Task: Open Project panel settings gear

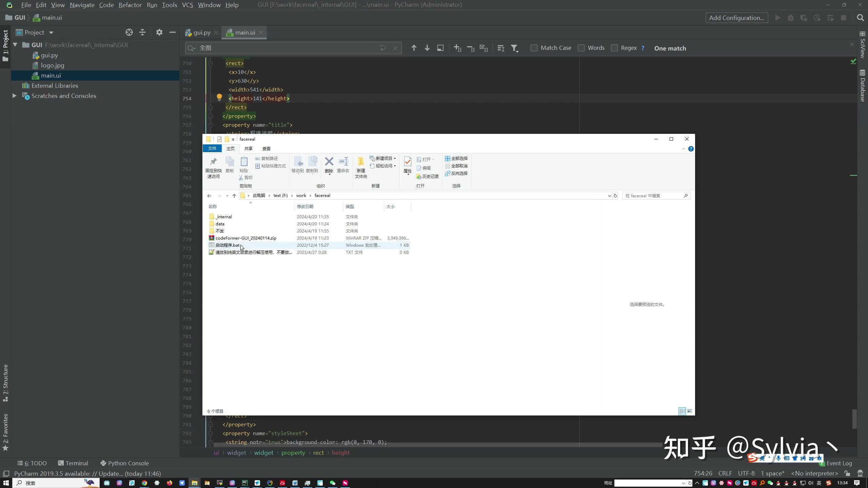Action: tap(159, 33)
